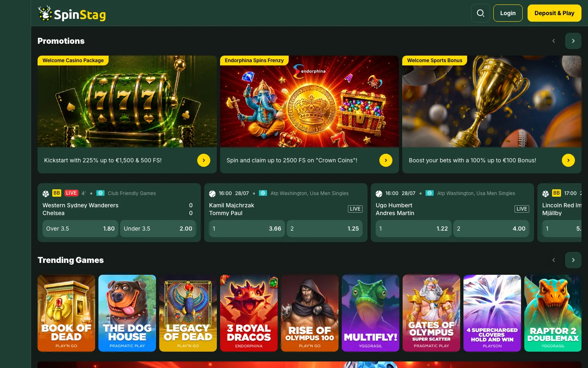Open the Lincoln Red vs Mjällby match
Screen dimensions: 588x368
[562, 209]
